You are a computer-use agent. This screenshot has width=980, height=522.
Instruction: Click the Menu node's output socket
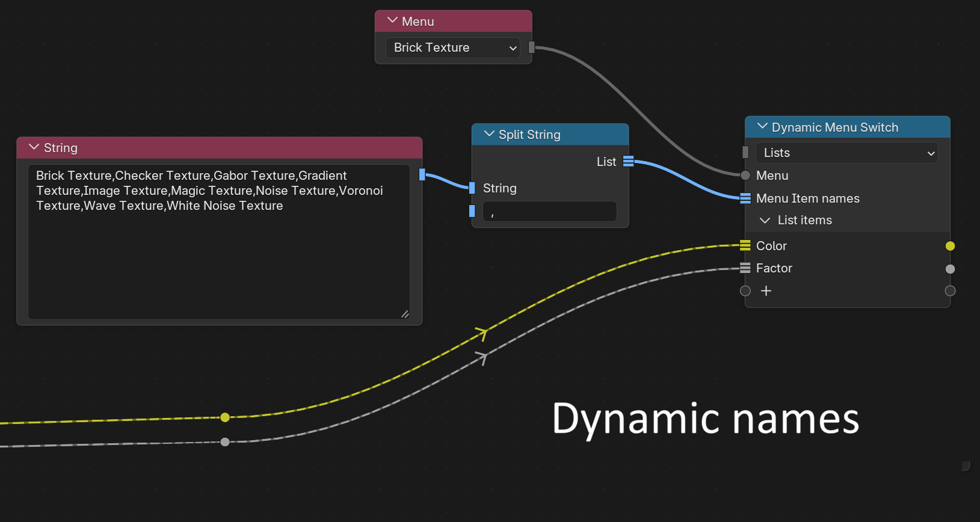531,47
